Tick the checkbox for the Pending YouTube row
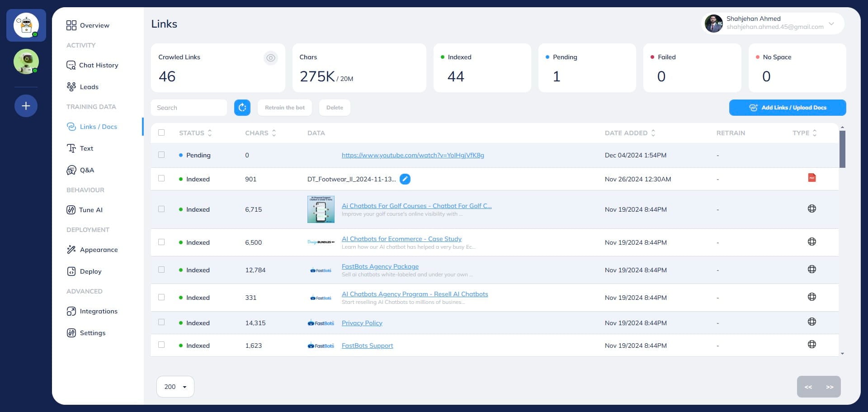 click(x=161, y=155)
